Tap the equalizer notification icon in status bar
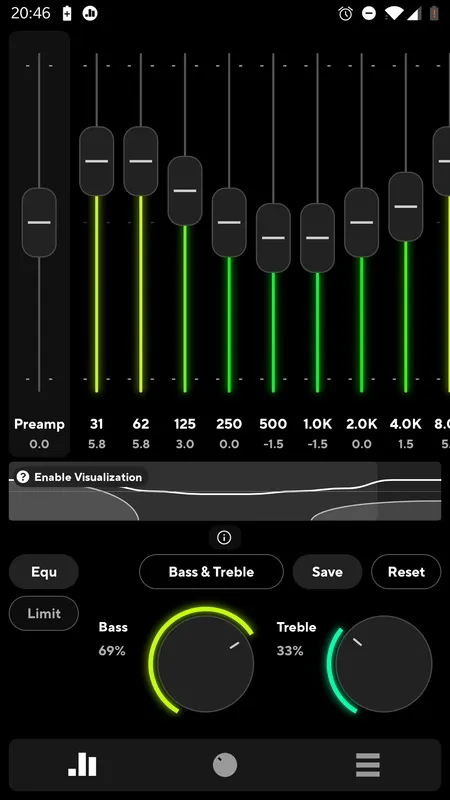The image size is (450, 800). [x=90, y=13]
